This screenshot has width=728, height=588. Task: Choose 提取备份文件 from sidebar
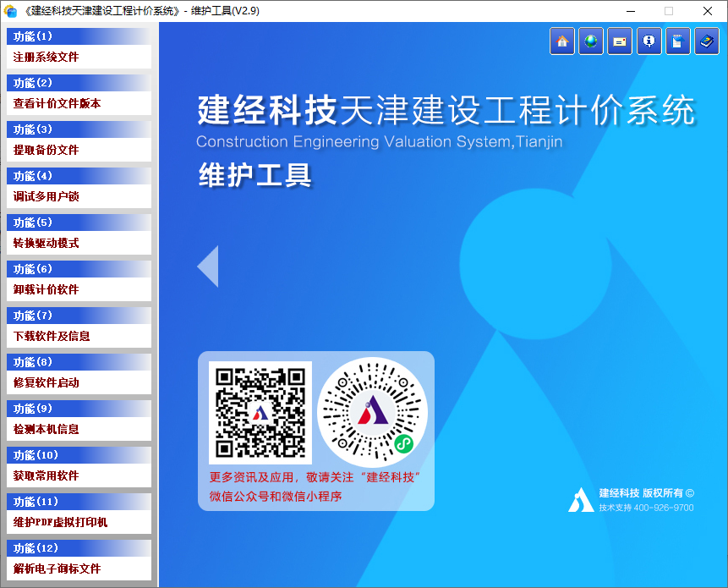click(79, 151)
